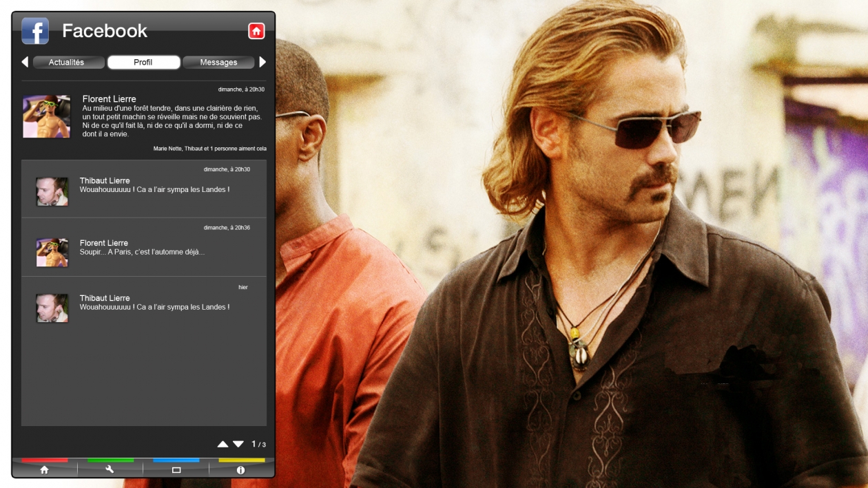Click the Facebook logo icon
868x488 pixels.
point(35,31)
